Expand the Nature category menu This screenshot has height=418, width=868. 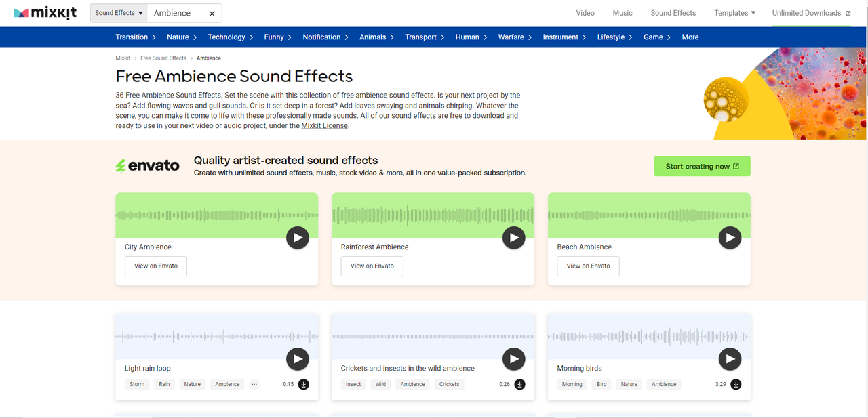point(182,37)
